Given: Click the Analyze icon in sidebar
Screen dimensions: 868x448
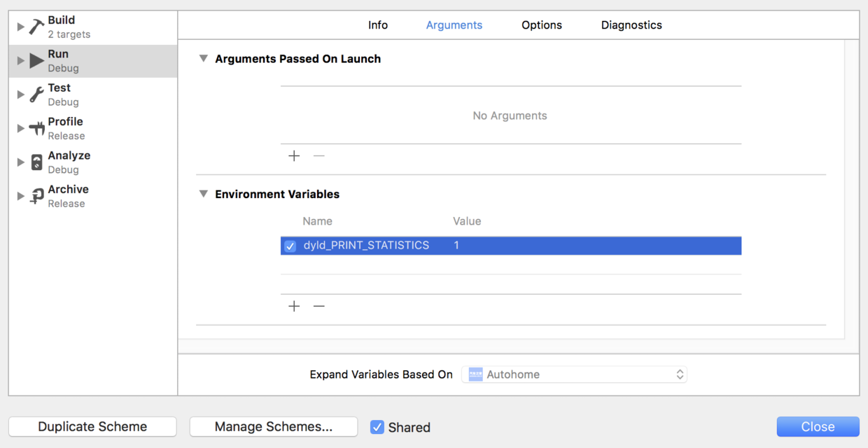Looking at the screenshot, I should coord(37,162).
